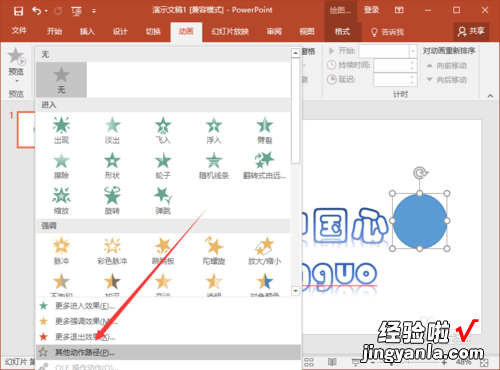Click the animation gallery scrollbar down arrow
This screenshot has height=370, width=500.
[295, 291]
